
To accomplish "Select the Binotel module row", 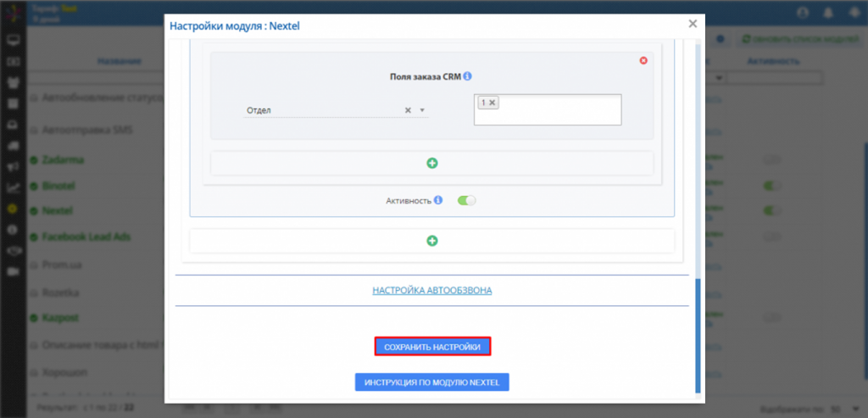I will (58, 186).
